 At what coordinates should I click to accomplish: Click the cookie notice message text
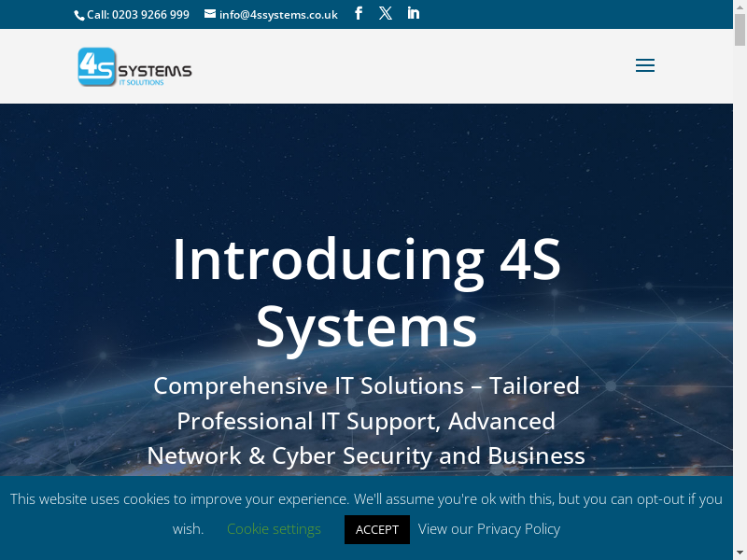(366, 499)
